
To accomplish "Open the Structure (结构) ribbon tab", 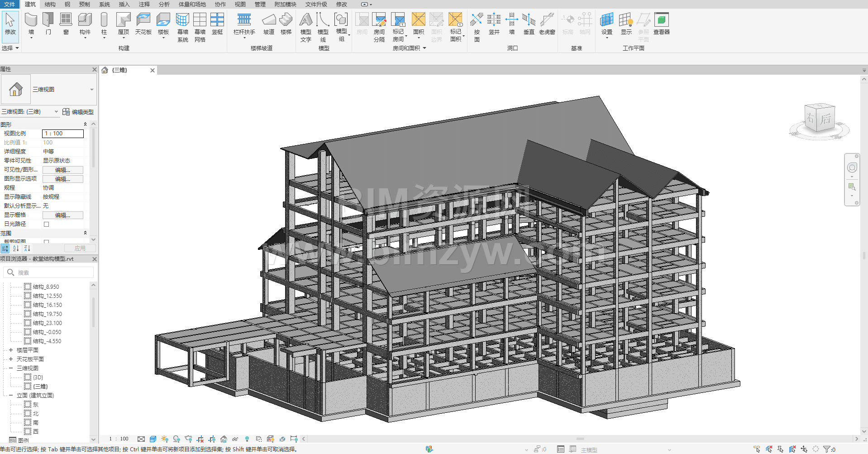I will [50, 4].
